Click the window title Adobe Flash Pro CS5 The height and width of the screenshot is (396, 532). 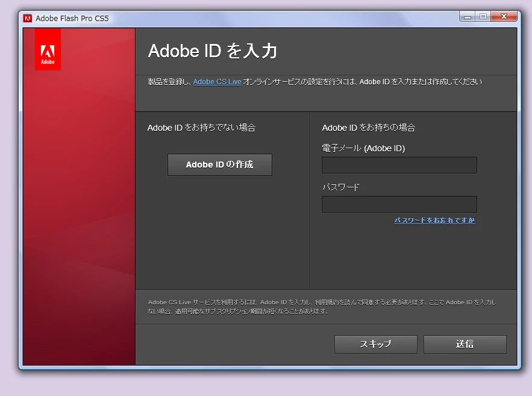click(x=72, y=18)
